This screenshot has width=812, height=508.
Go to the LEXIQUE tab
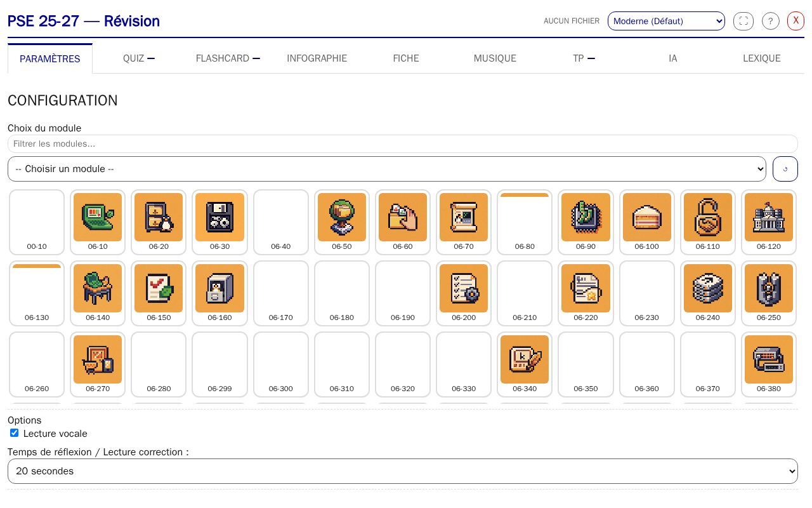[x=761, y=58]
